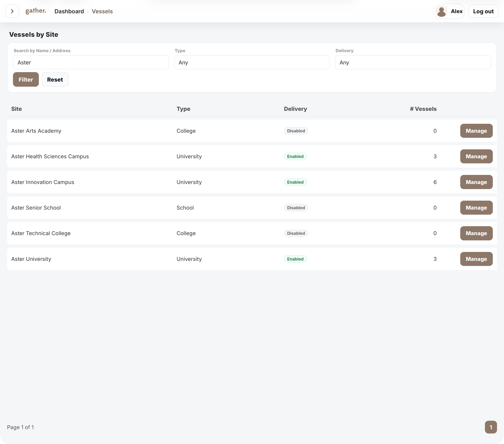Click the # Vessels column header
This screenshot has height=444, width=504.
(x=423, y=109)
